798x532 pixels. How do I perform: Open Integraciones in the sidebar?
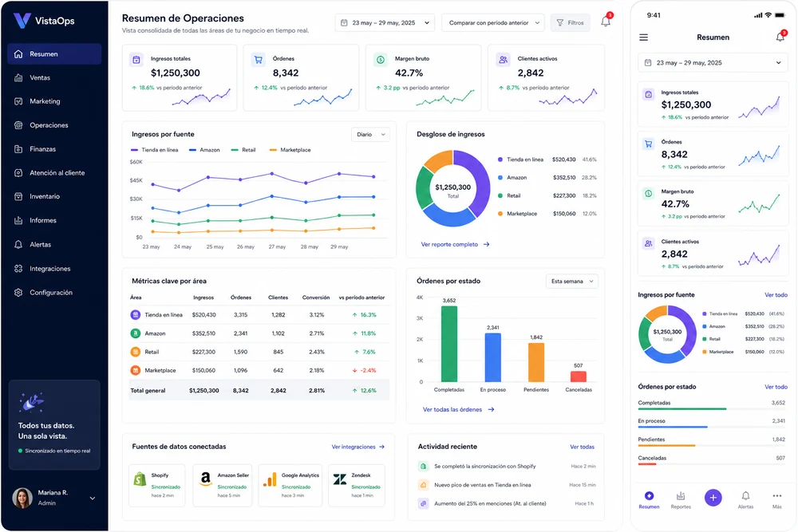point(54,269)
